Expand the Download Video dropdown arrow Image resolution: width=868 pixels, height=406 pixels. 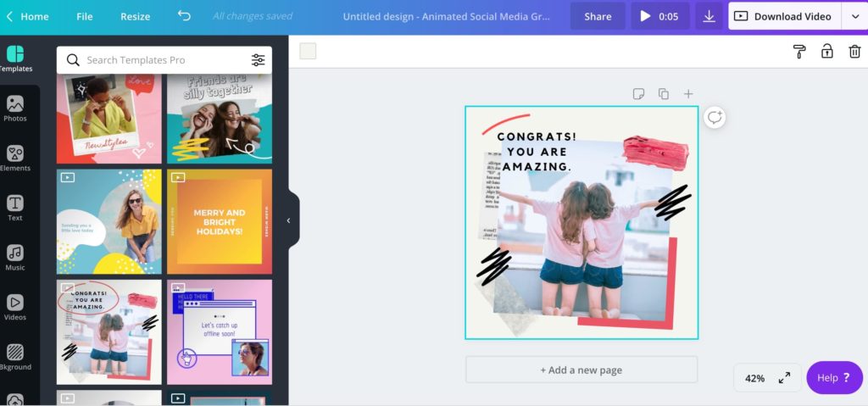pos(854,16)
